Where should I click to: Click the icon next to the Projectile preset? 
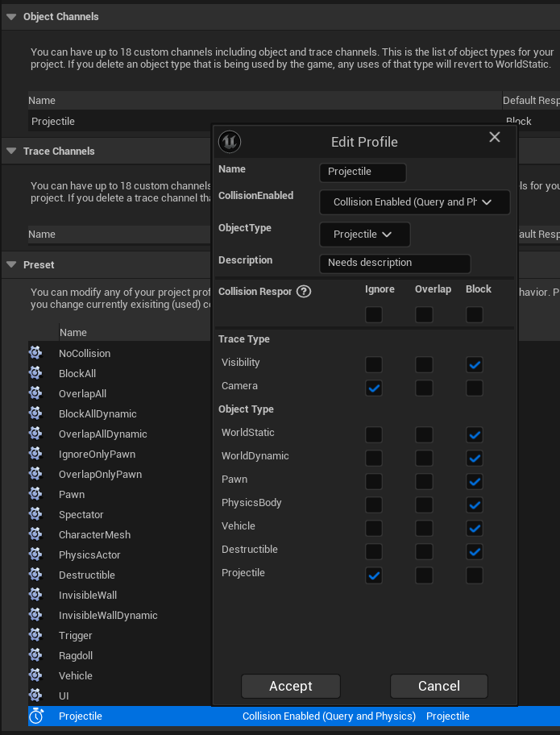tap(35, 716)
